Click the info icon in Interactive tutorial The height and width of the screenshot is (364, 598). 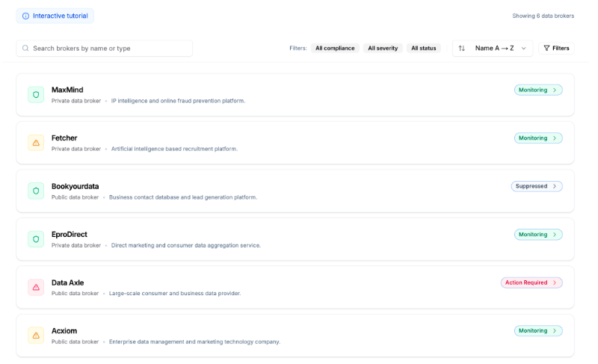pos(25,16)
